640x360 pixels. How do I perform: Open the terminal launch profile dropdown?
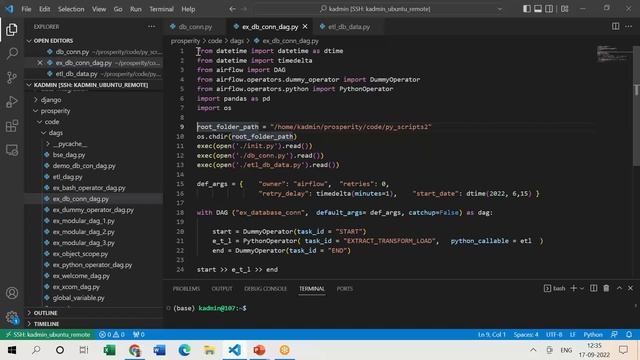[x=582, y=289]
